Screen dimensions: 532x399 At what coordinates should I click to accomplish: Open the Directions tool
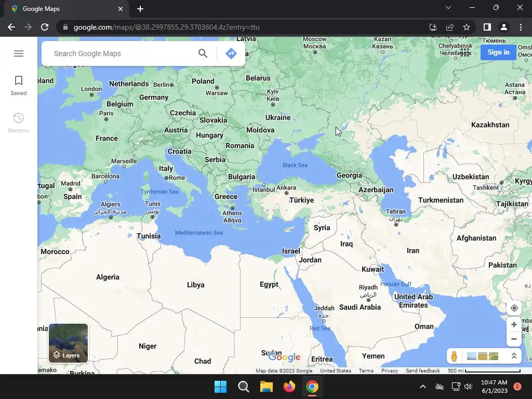(x=231, y=54)
